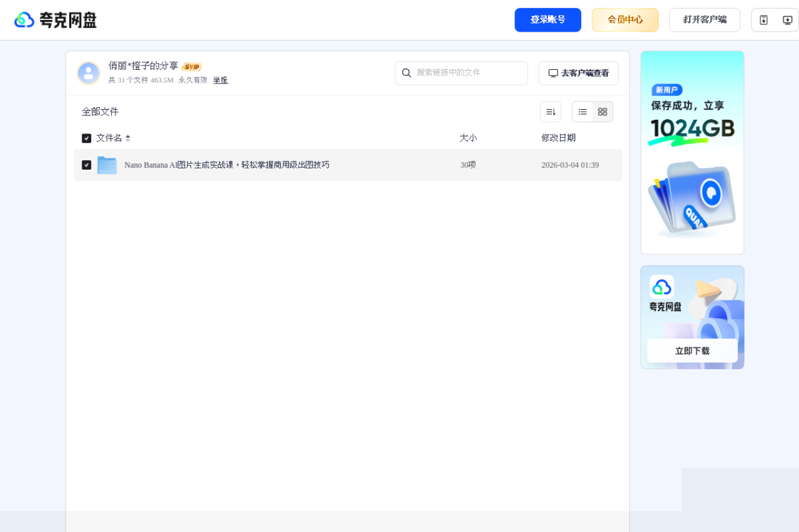Screen dimensions: 799x532
Task: Click the 登录账号 button
Action: point(547,19)
